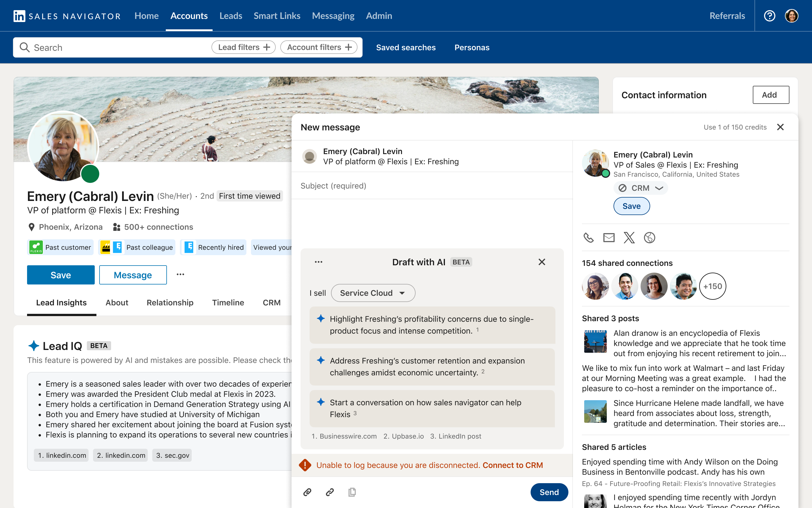Click Save in the message side panel

coord(632,206)
